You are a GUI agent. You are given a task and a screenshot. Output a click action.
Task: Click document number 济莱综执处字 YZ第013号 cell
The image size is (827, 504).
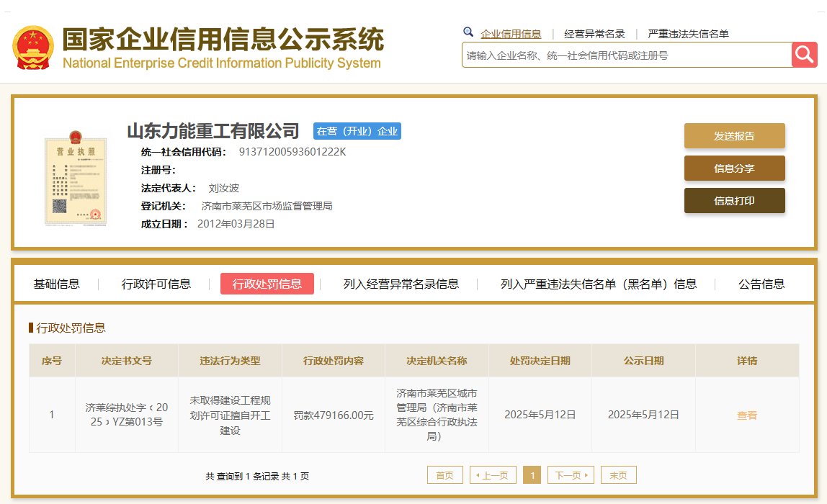pos(127,415)
